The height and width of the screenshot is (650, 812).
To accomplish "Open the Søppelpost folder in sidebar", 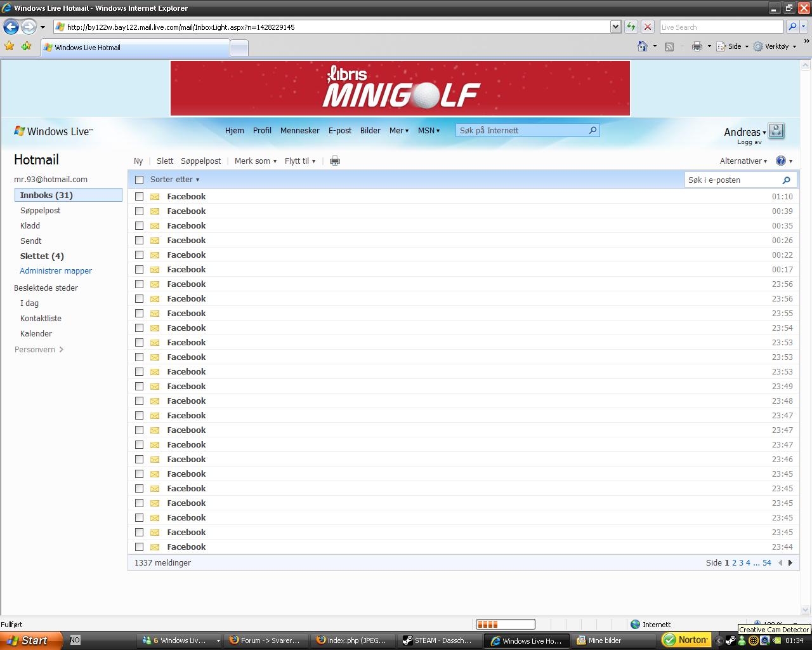I will tap(41, 211).
